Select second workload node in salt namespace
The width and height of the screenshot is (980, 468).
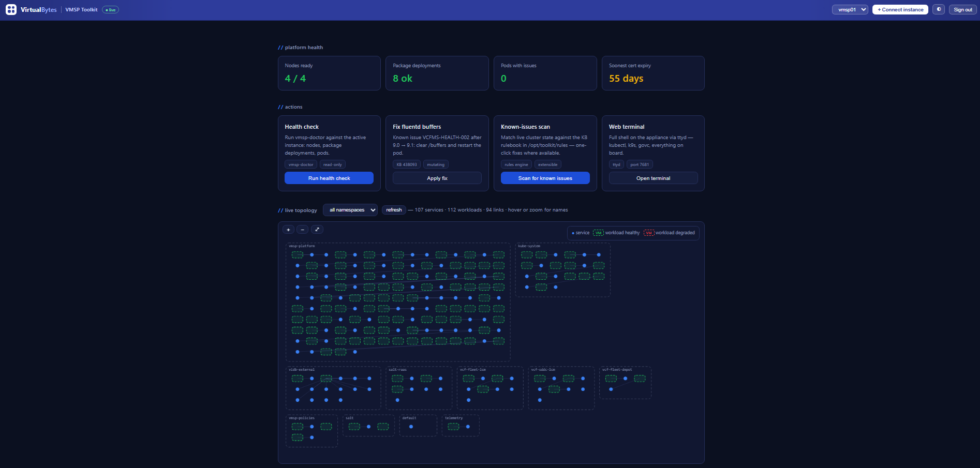tap(383, 427)
